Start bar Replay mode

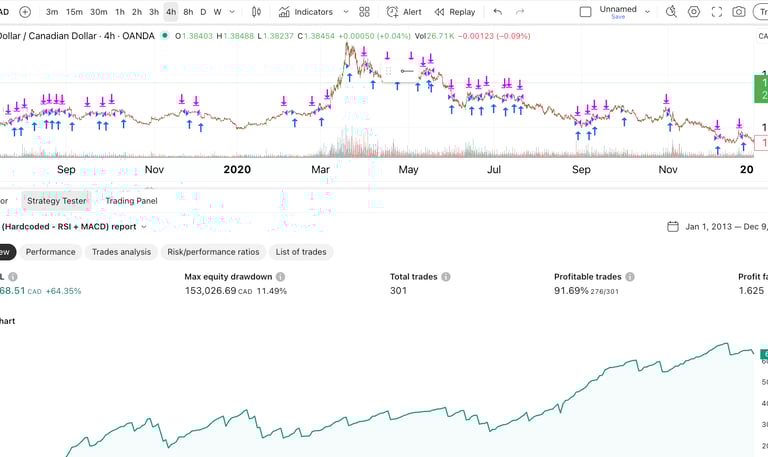(455, 12)
